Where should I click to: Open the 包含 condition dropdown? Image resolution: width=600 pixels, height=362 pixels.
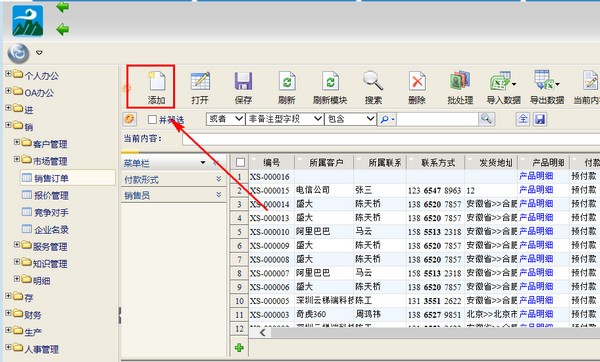351,119
